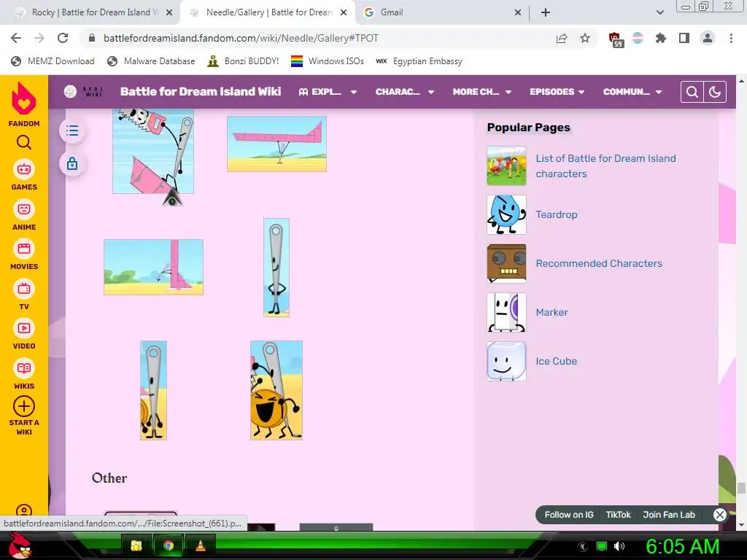Close the Needle/Gallery tab
This screenshot has width=747, height=560.
344,13
